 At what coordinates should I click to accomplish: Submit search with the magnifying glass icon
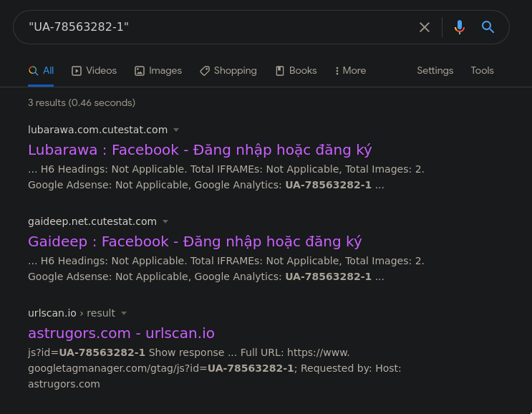[x=488, y=27]
